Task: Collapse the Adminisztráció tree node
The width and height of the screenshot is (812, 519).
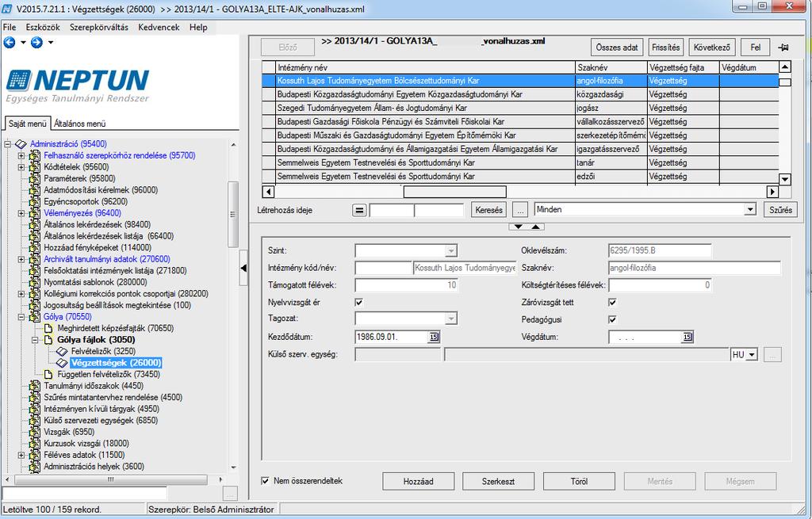Action: click(7, 144)
